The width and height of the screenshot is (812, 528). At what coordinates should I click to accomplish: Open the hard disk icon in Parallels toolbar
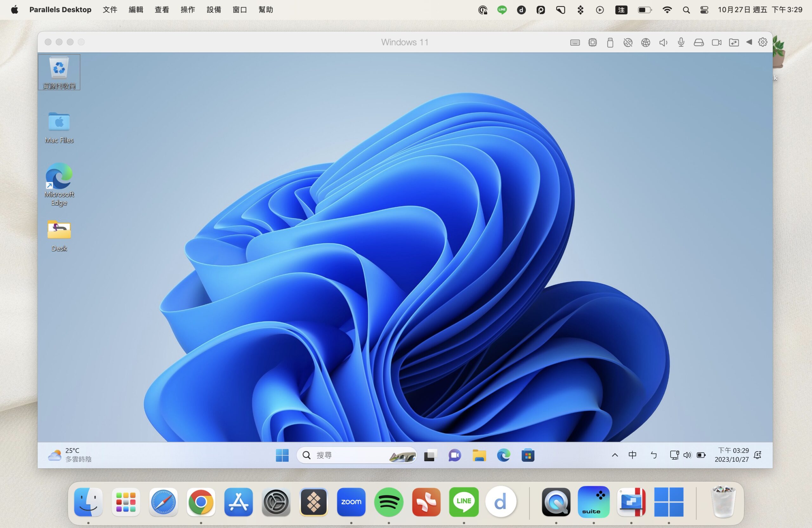[x=699, y=42]
